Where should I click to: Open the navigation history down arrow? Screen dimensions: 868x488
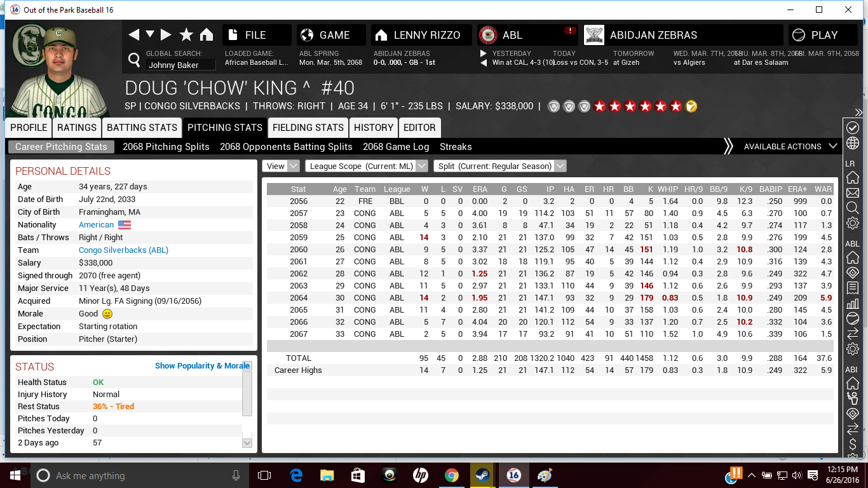[x=150, y=34]
